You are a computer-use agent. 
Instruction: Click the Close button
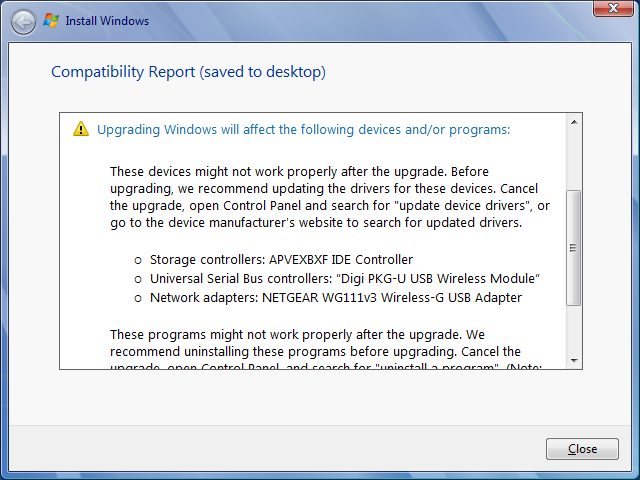coord(582,449)
